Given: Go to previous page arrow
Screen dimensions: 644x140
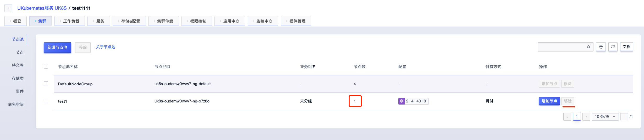Looking at the screenshot, I should (567, 117).
